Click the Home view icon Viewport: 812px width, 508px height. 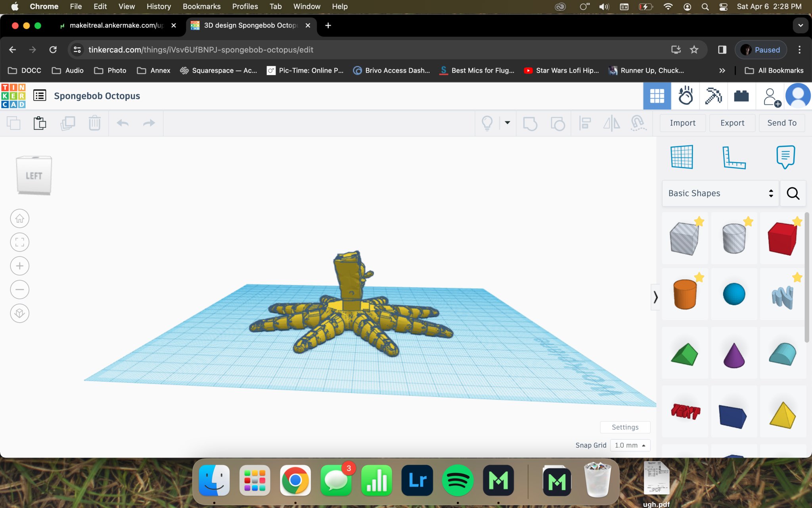coord(19,219)
